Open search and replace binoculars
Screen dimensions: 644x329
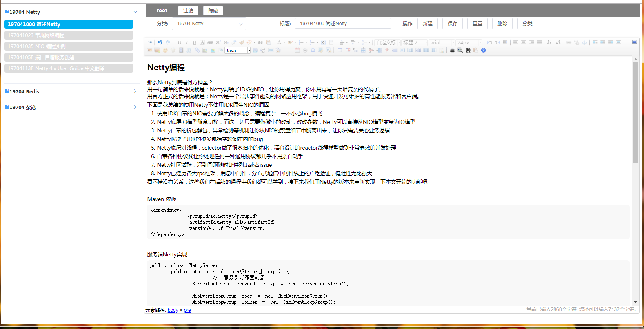(468, 50)
